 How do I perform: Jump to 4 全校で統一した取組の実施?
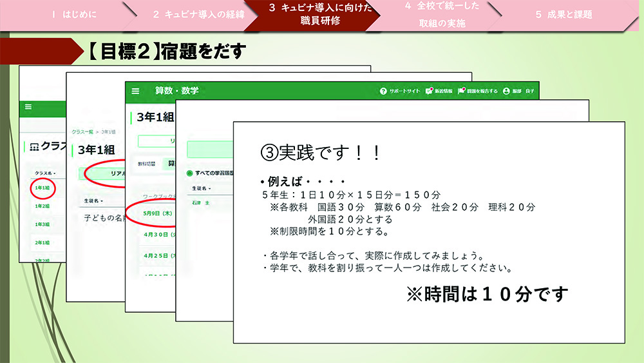click(441, 14)
